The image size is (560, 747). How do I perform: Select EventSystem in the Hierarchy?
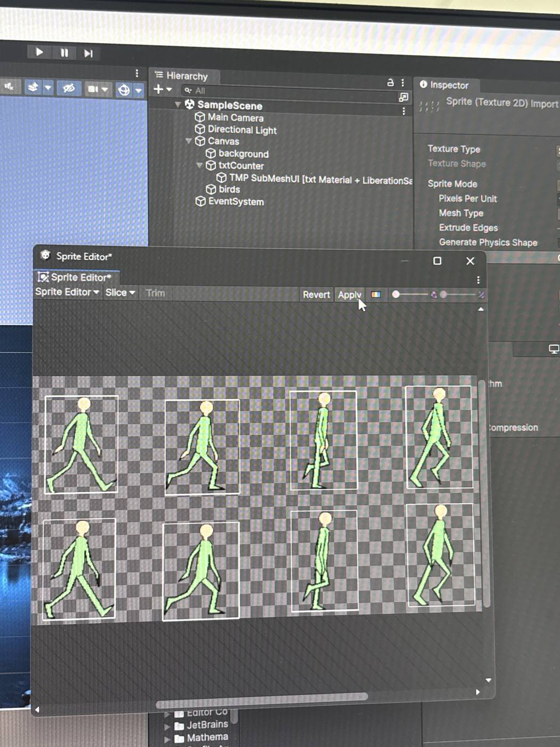[236, 202]
